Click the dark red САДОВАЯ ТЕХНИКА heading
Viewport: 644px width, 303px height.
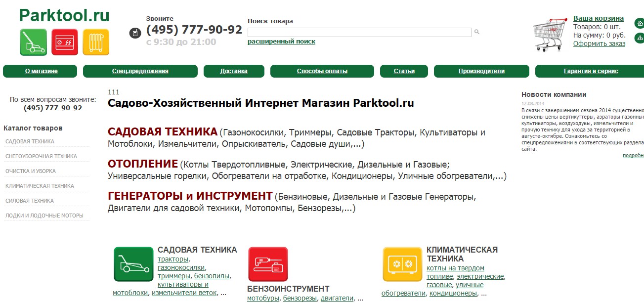(x=163, y=132)
